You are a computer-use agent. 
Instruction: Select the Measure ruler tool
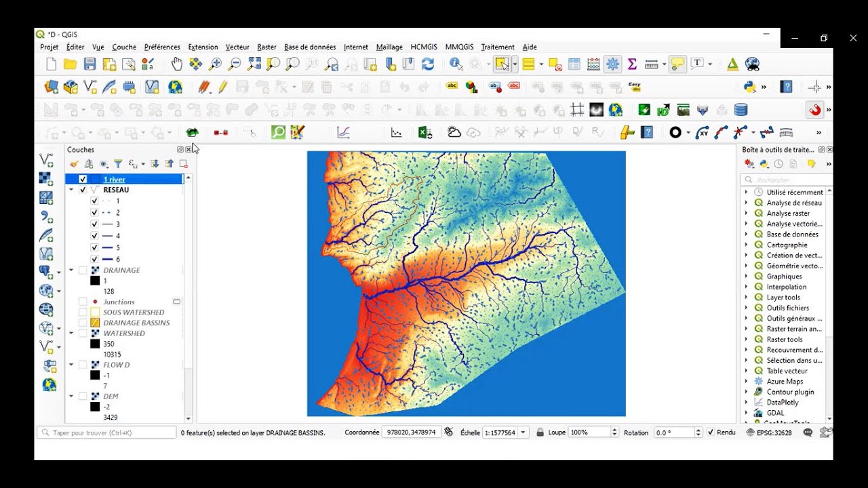[651, 64]
